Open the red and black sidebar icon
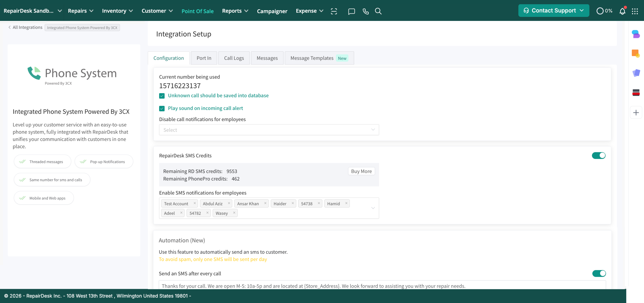The image size is (644, 303). pos(636,93)
